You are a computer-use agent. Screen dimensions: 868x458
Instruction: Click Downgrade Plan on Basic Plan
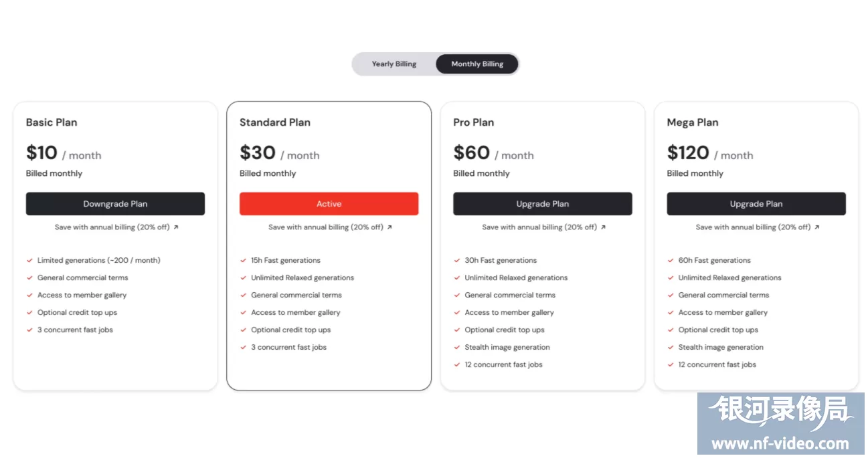tap(115, 204)
